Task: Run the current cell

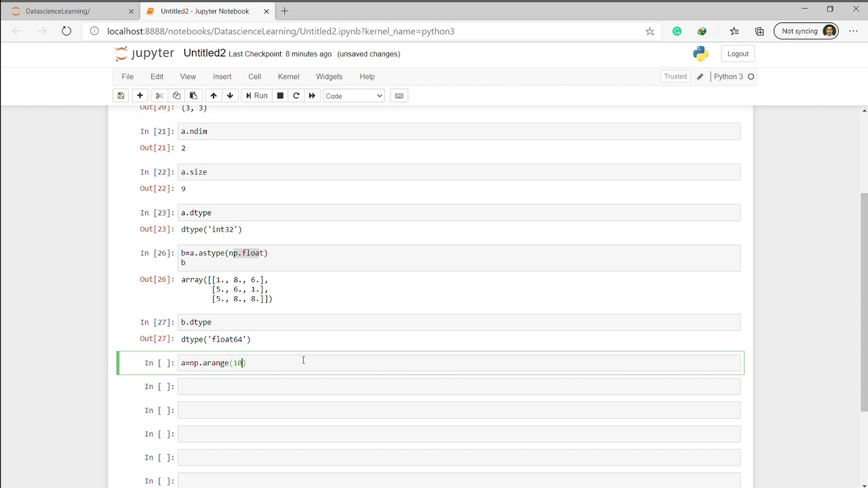Action: pos(256,96)
